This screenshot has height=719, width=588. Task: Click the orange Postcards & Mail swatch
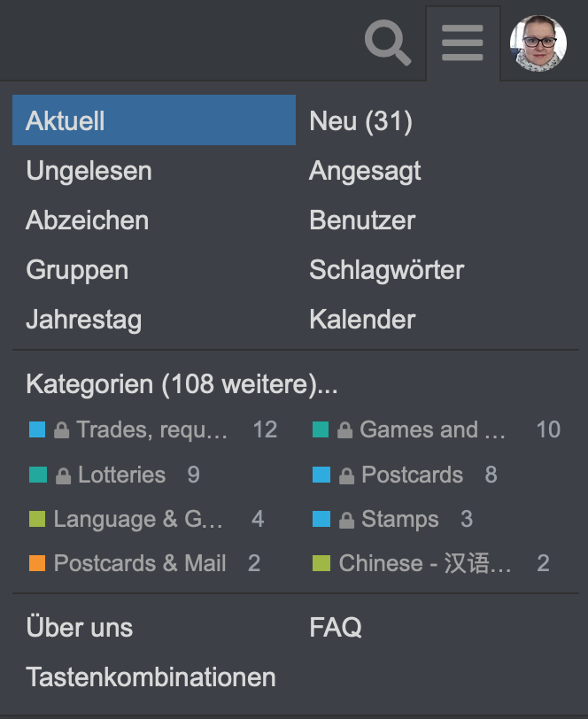pos(37,563)
